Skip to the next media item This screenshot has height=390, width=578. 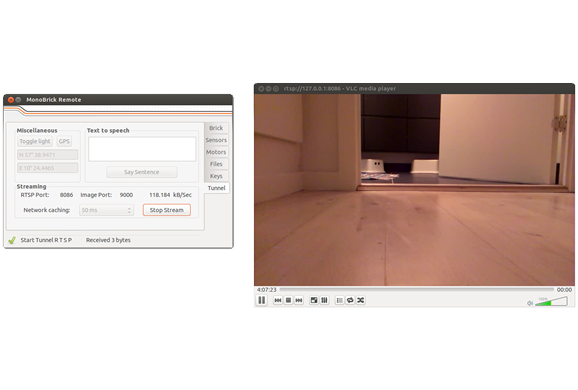pyautogui.click(x=299, y=300)
